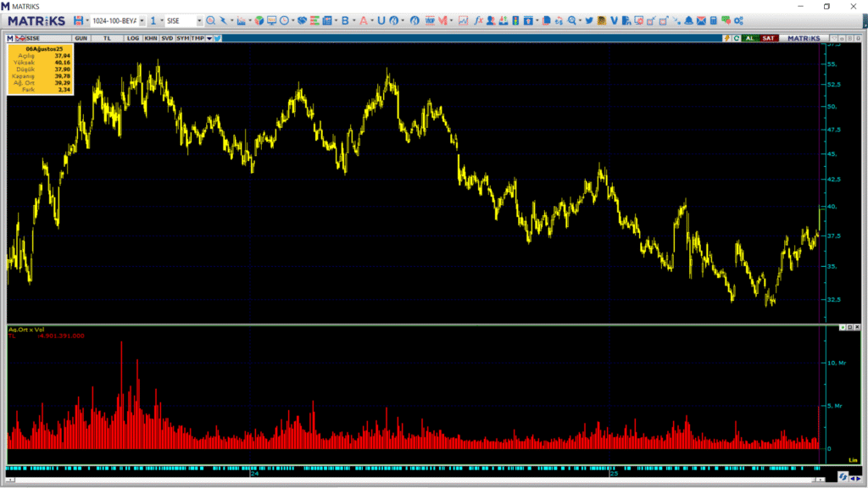Select the TL currency tab
This screenshot has width=868, height=488.
tap(107, 38)
